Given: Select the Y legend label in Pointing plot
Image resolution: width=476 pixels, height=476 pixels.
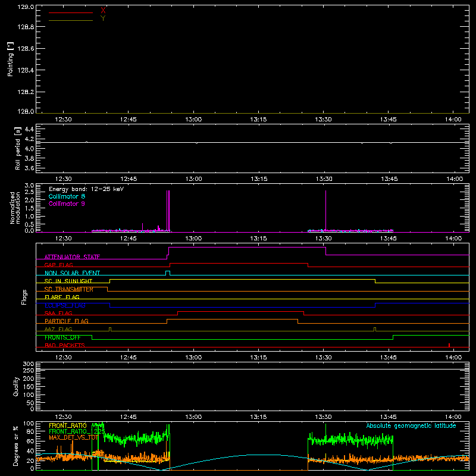Looking at the screenshot, I should click(103, 18).
